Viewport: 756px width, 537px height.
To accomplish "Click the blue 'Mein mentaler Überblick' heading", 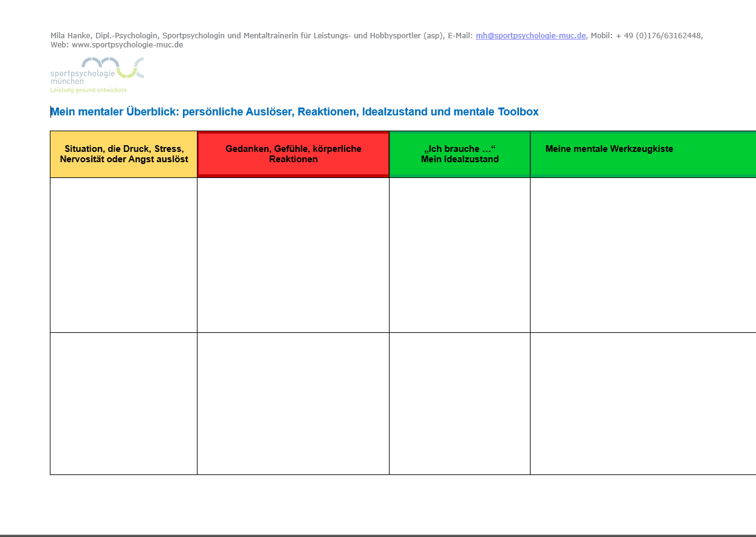I will pyautogui.click(x=294, y=112).
